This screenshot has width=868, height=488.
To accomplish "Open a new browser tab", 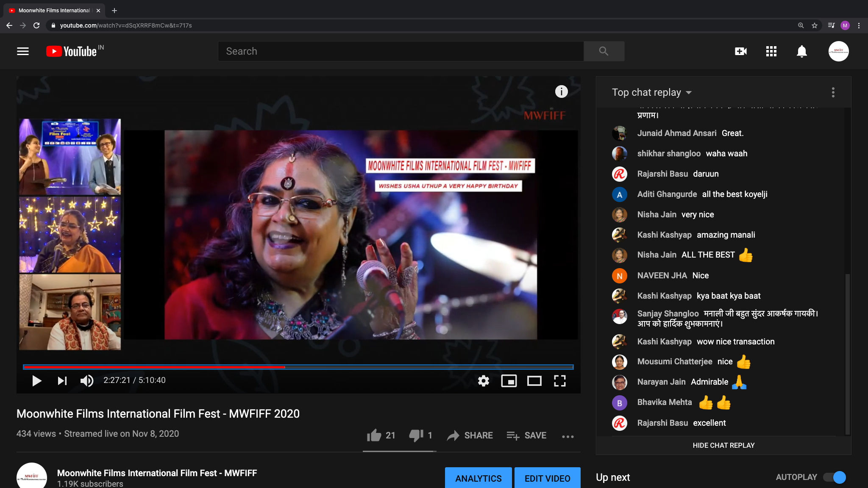I will coord(114,11).
